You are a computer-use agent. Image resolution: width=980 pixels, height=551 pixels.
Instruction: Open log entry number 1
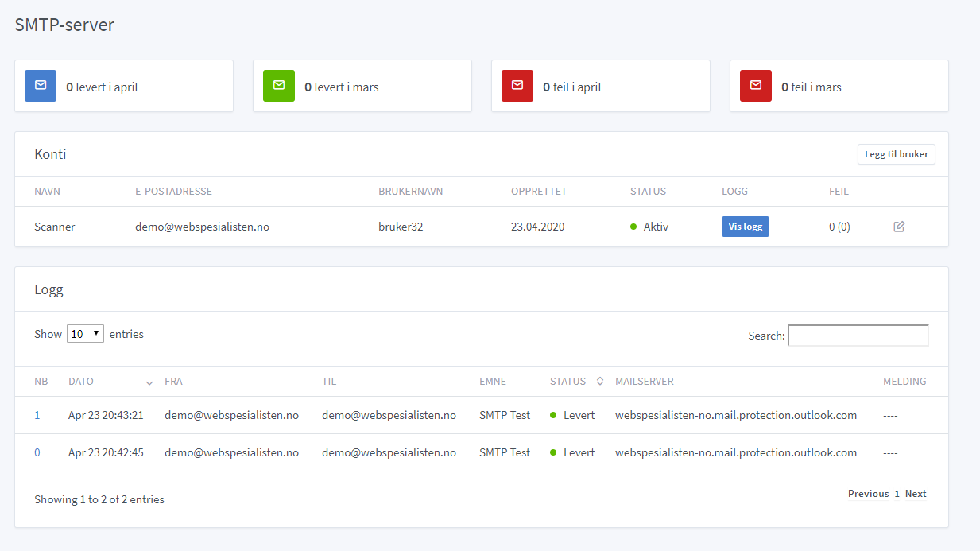coord(37,415)
